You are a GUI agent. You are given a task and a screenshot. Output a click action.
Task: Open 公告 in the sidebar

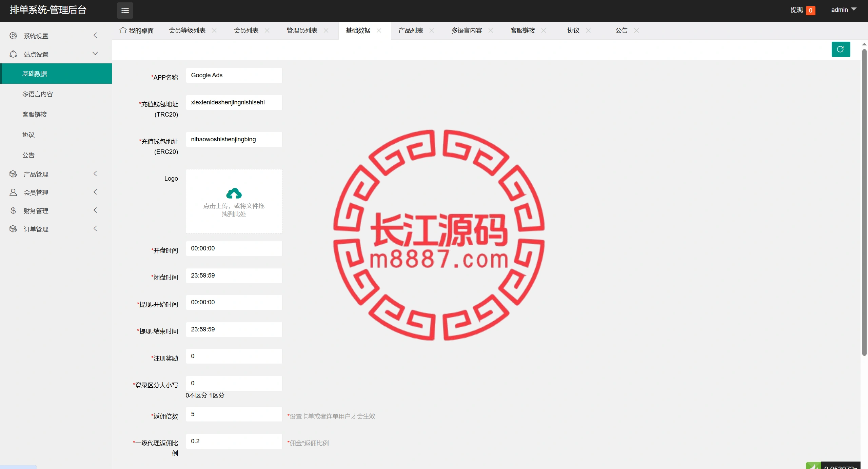point(56,155)
